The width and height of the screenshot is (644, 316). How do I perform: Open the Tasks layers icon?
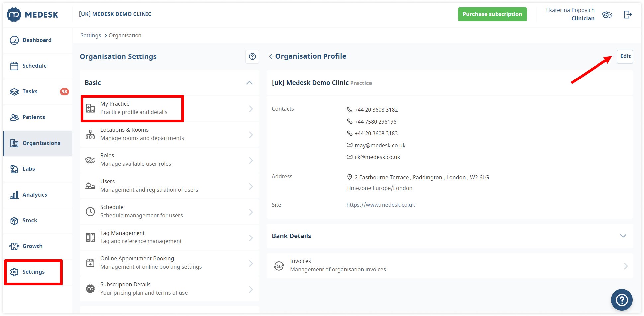point(14,92)
